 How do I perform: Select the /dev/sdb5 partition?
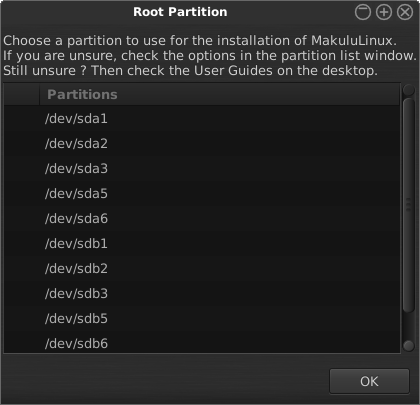(202, 319)
